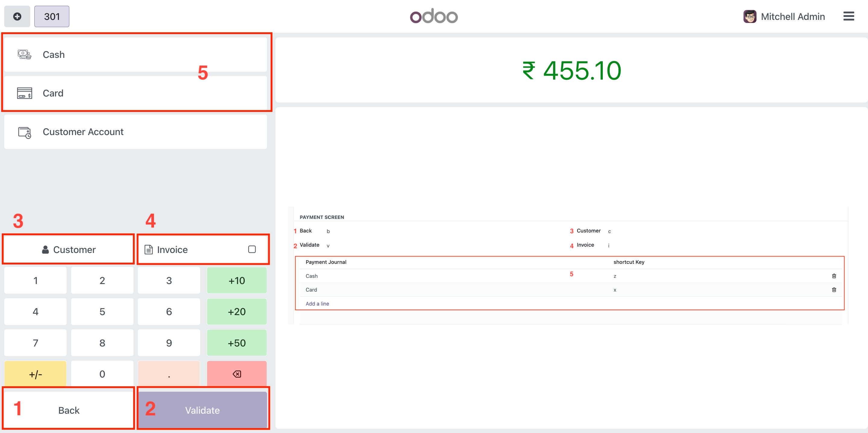
Task: Choose Customer Account payment method
Action: pos(135,132)
